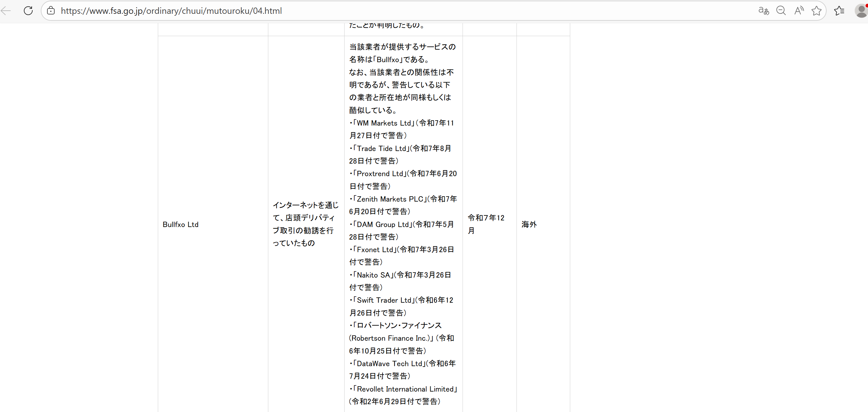Click the Bullfxo Ltd company name cell

[181, 225]
